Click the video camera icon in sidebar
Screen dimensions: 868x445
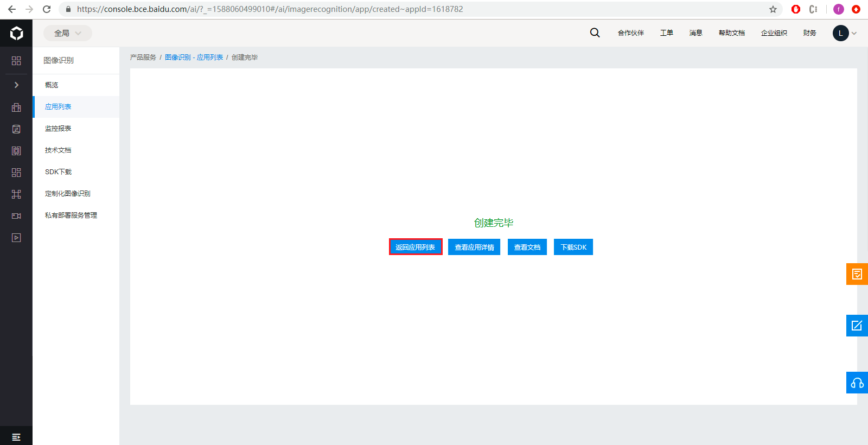click(x=16, y=216)
